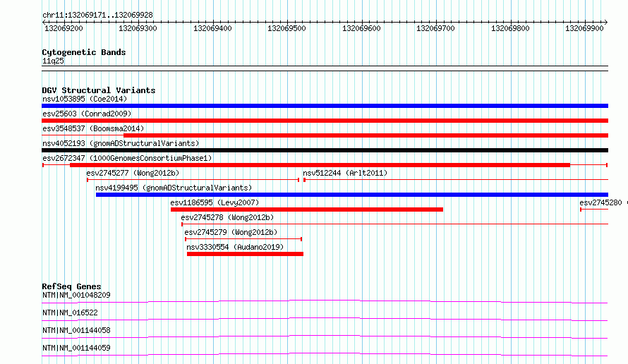
Task: Click ruler position 132069200
Action: coord(64,28)
